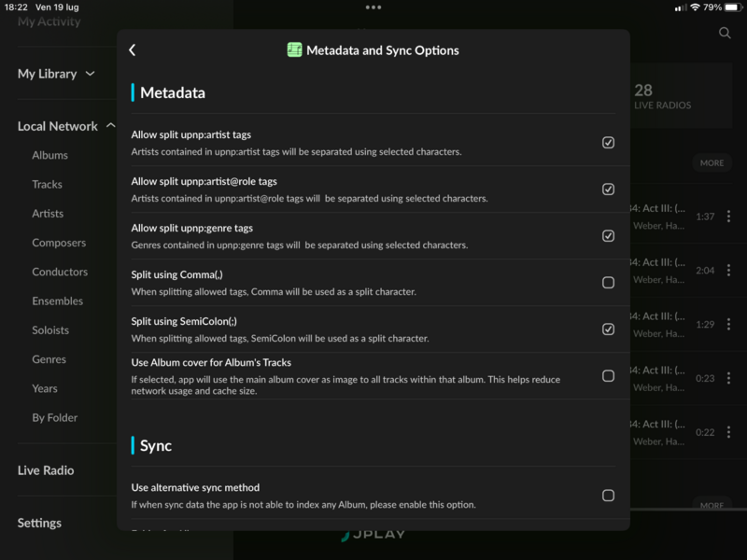Enable Use Album cover for Album's Tracks
This screenshot has width=747, height=560.
(608, 376)
